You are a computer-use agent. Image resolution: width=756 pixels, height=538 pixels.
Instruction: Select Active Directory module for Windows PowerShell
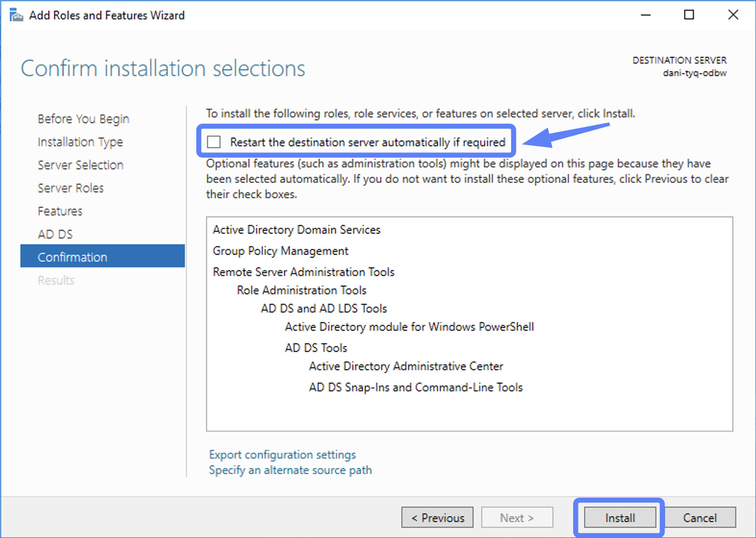tap(410, 327)
